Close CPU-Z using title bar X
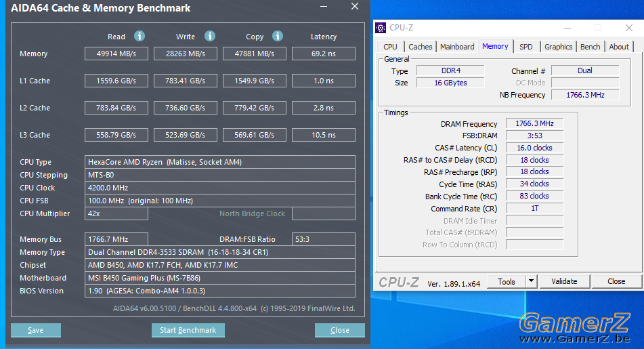The image size is (644, 349). tap(629, 28)
